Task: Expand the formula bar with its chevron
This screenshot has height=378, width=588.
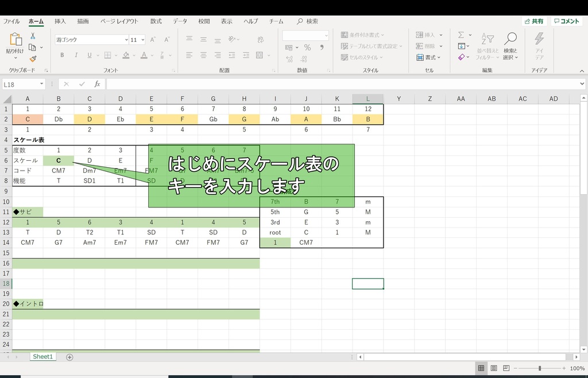Action: [582, 84]
